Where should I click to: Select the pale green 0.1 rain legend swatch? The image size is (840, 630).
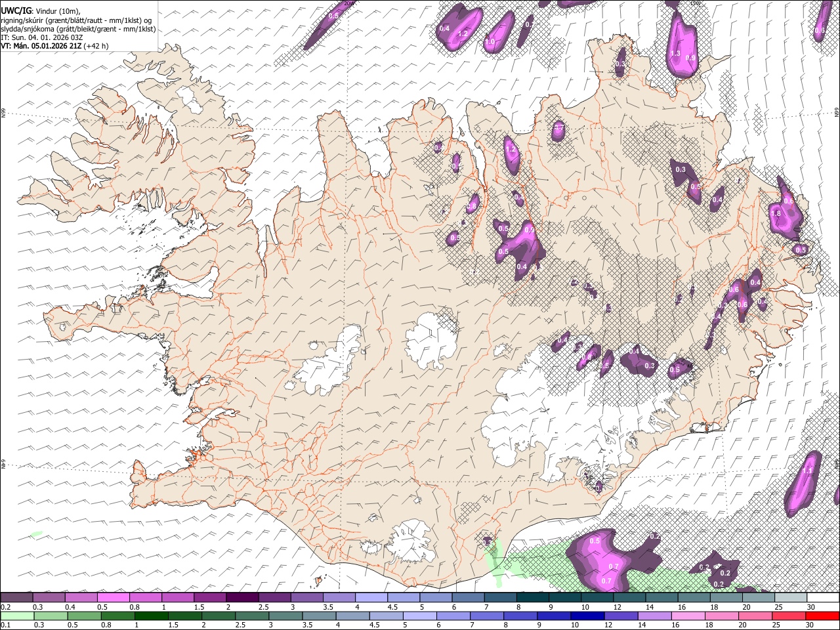pyautogui.click(x=16, y=616)
